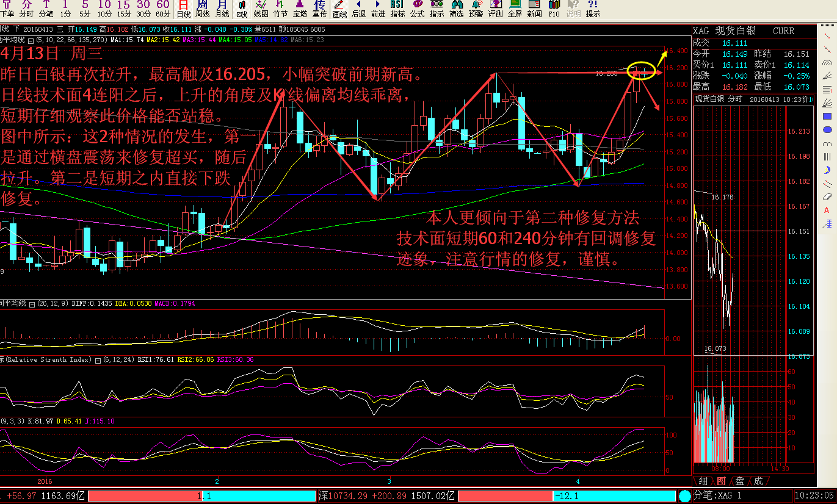Select the blue ellipse drawing tool
Image resolution: width=837 pixels, height=504 pixels.
tap(827, 129)
